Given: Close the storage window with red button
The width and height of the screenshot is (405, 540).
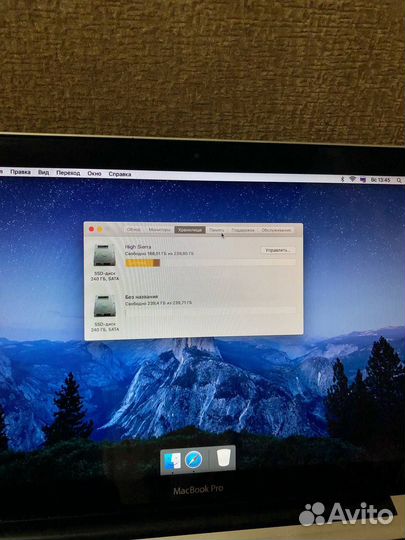Looking at the screenshot, I should (x=91, y=229).
